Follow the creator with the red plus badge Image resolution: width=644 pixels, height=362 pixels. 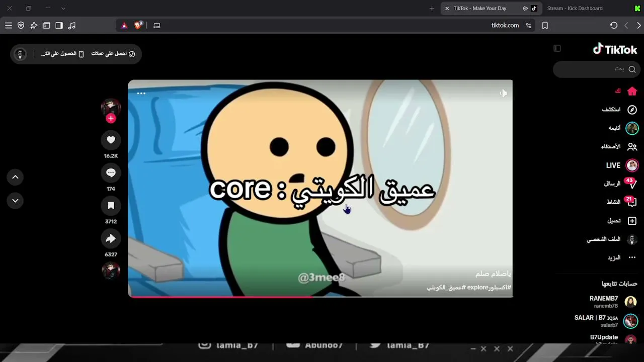(111, 118)
